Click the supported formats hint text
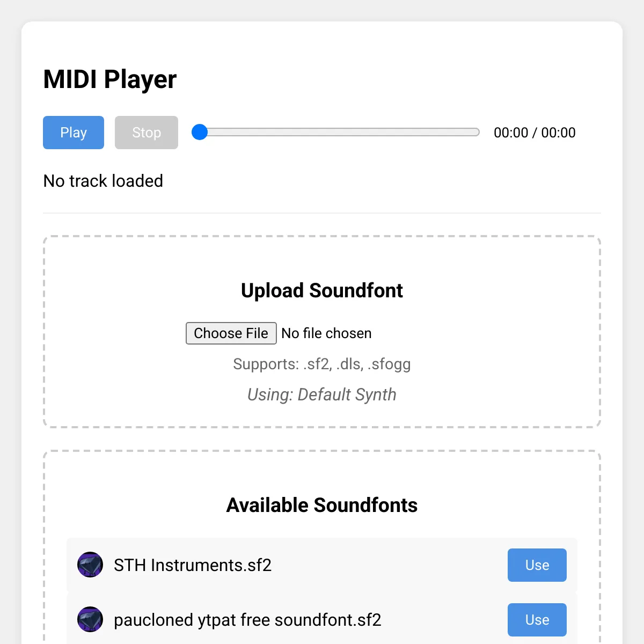The height and width of the screenshot is (644, 644). (x=322, y=364)
